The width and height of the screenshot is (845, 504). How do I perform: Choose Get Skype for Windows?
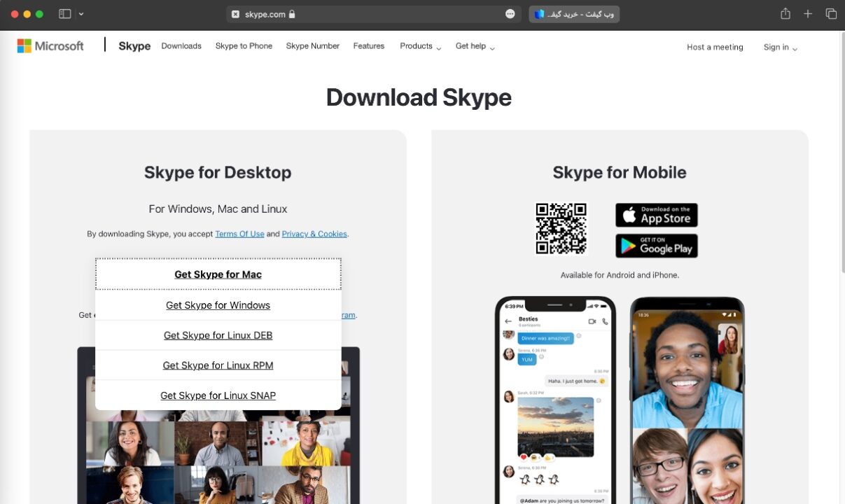pos(218,305)
